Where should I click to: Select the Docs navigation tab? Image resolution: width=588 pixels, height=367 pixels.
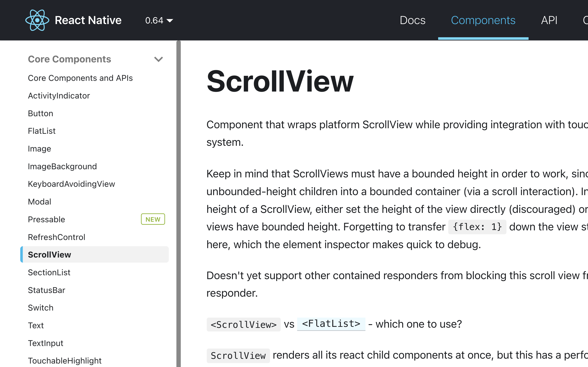(412, 19)
